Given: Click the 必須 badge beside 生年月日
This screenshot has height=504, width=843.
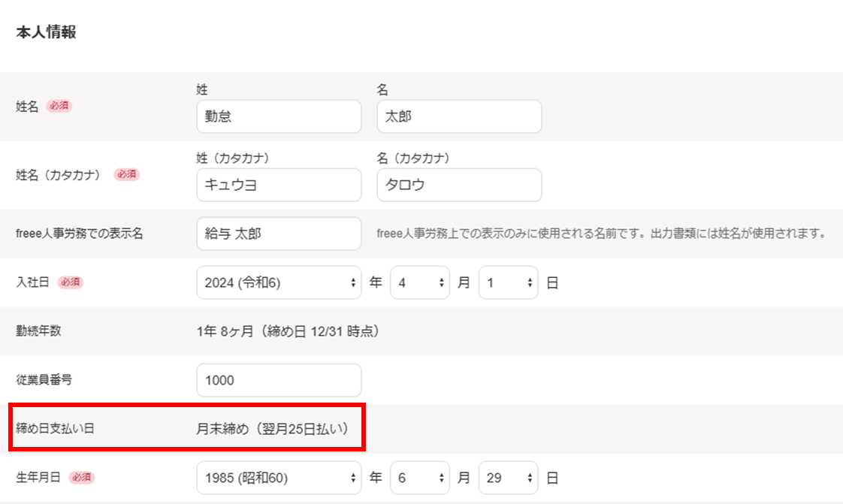Looking at the screenshot, I should [81, 478].
